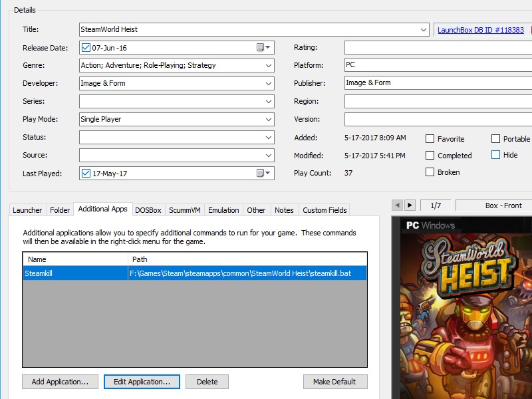Tick the Completed checkbox
This screenshot has width=532, height=399.
pos(430,156)
